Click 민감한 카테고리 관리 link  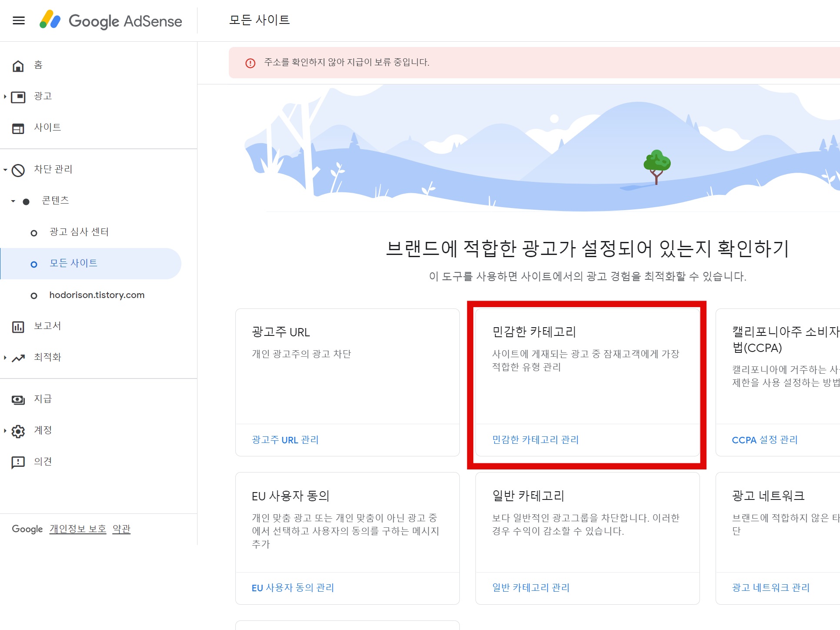(535, 440)
